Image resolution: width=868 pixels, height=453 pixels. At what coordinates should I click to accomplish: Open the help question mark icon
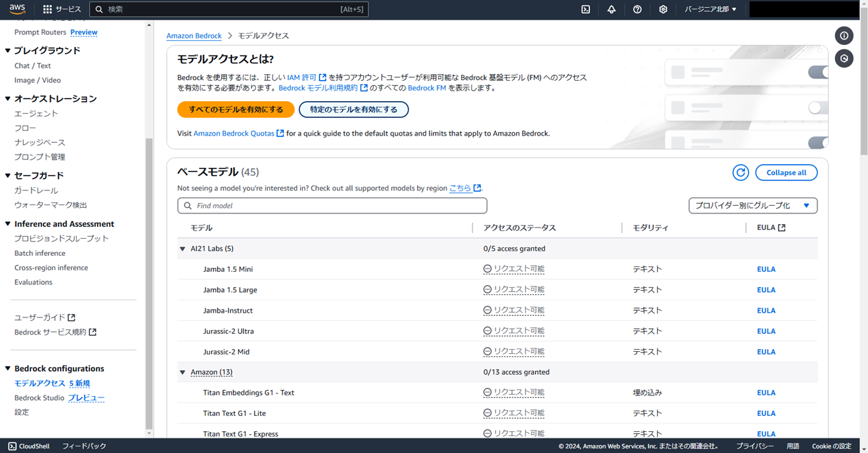point(637,9)
